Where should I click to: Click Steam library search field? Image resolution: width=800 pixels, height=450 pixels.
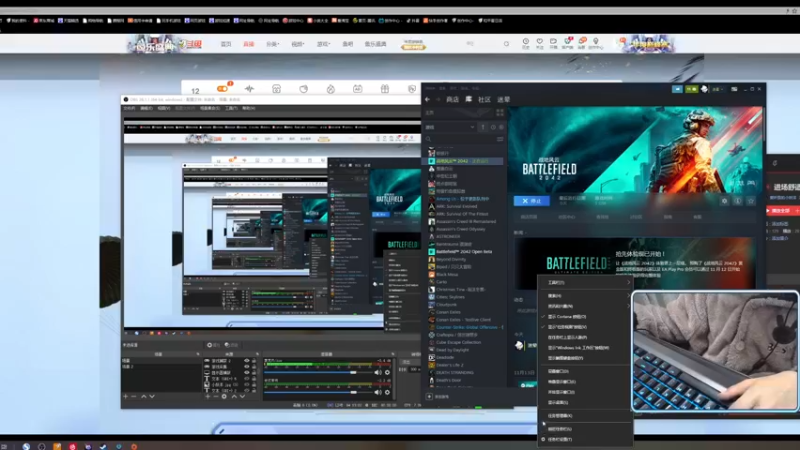coord(460,139)
